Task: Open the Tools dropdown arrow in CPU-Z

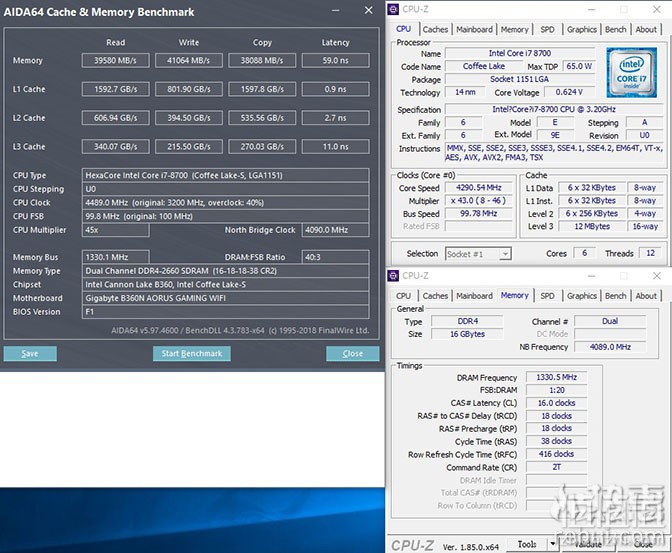Action: click(553, 544)
